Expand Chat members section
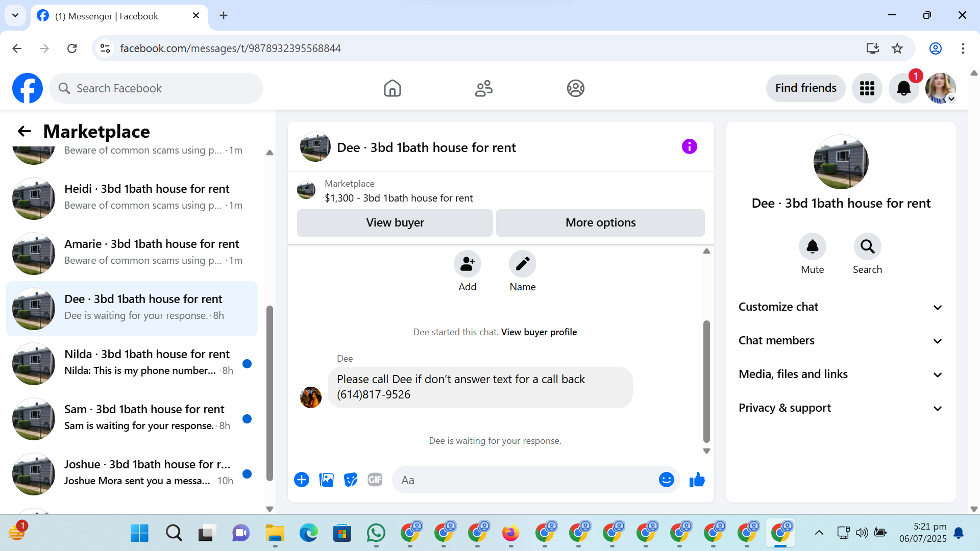 point(841,341)
